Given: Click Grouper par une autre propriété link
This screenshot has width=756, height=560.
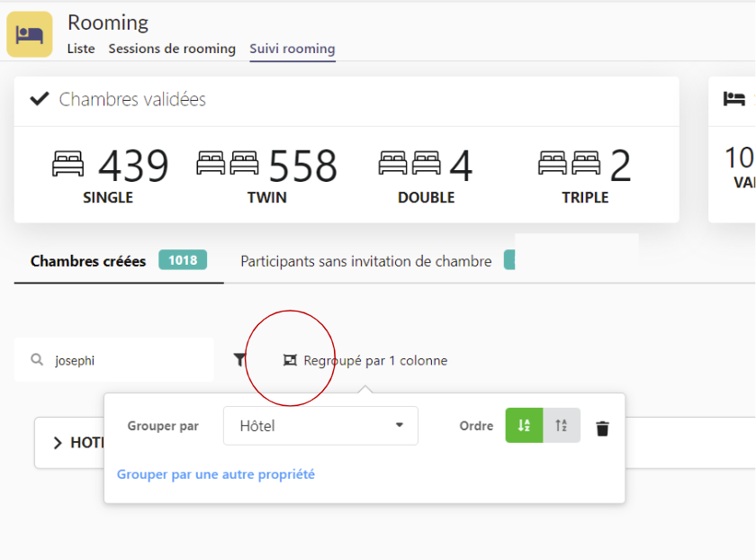Looking at the screenshot, I should [x=216, y=474].
